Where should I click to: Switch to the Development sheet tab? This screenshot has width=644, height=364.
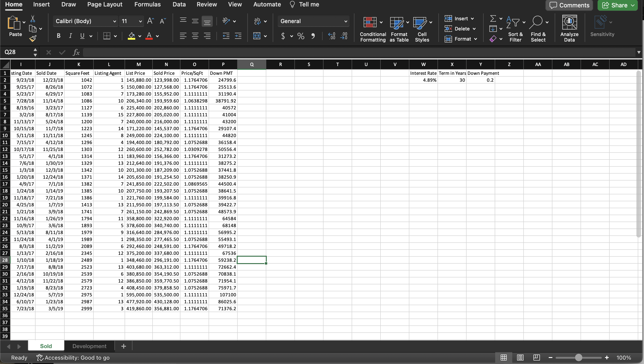[89, 346]
